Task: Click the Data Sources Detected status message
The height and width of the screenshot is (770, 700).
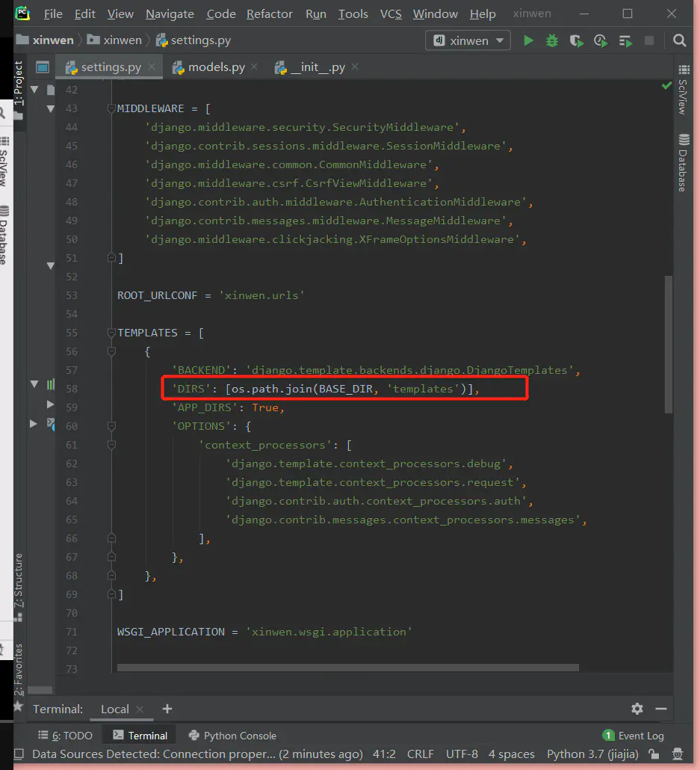Action: (197, 754)
